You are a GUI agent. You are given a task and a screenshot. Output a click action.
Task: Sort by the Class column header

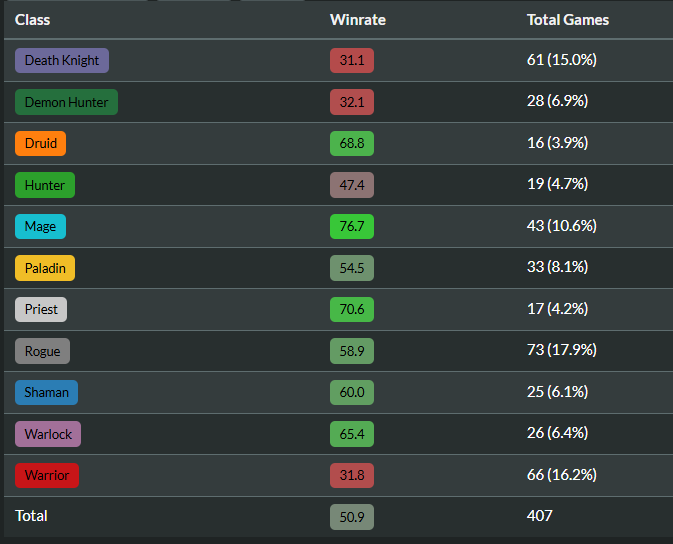(33, 20)
